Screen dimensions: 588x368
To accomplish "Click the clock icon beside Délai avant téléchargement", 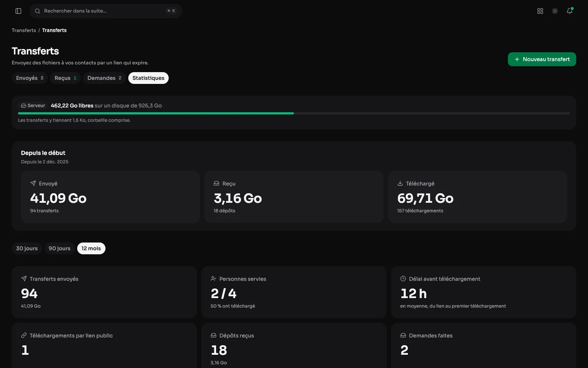I will point(403,279).
